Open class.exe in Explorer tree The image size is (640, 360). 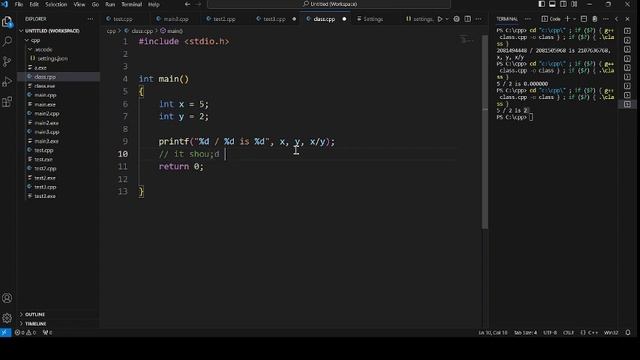point(44,86)
